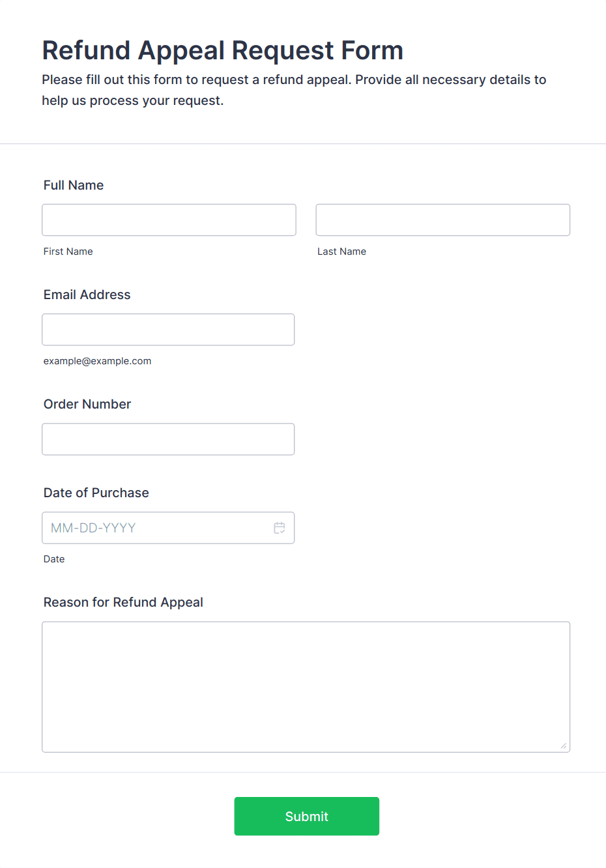Click the Last Name sub-label text
606x868 pixels.
click(342, 252)
